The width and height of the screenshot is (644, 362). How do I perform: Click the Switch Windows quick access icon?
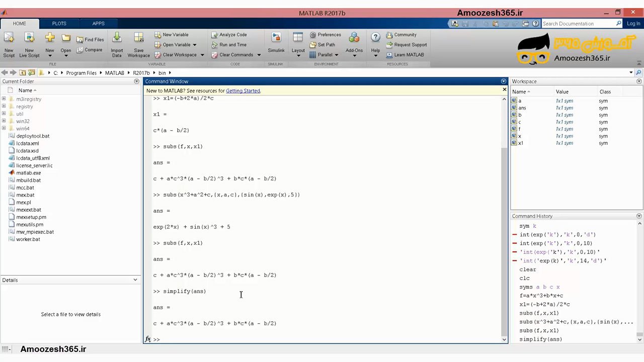coord(526,24)
